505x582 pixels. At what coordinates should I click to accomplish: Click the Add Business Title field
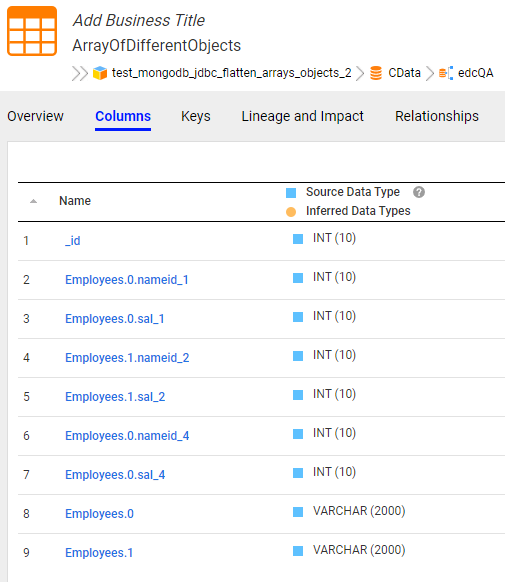(139, 20)
